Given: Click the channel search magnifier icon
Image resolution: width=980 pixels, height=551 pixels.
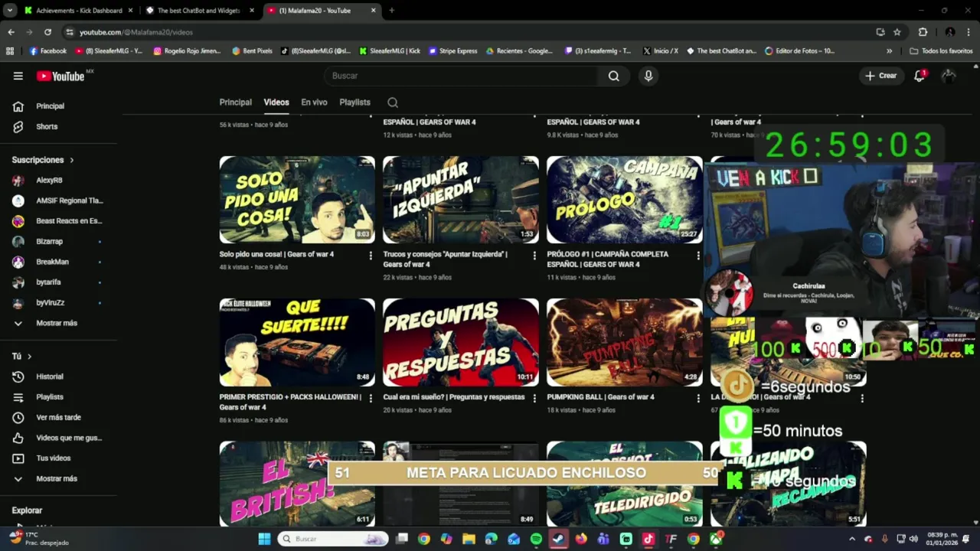Looking at the screenshot, I should point(393,103).
